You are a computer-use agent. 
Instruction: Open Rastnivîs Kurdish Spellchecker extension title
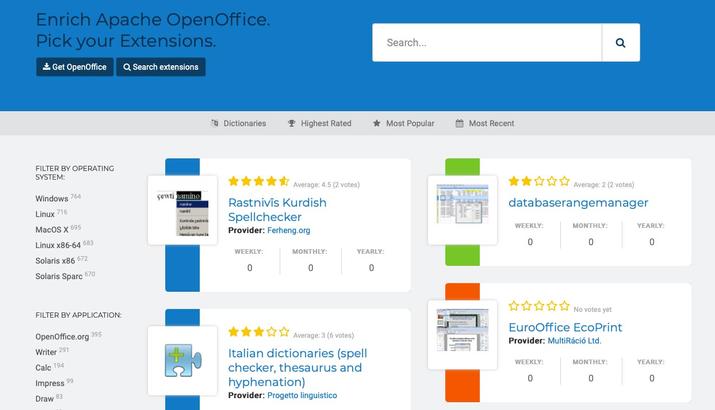point(277,210)
